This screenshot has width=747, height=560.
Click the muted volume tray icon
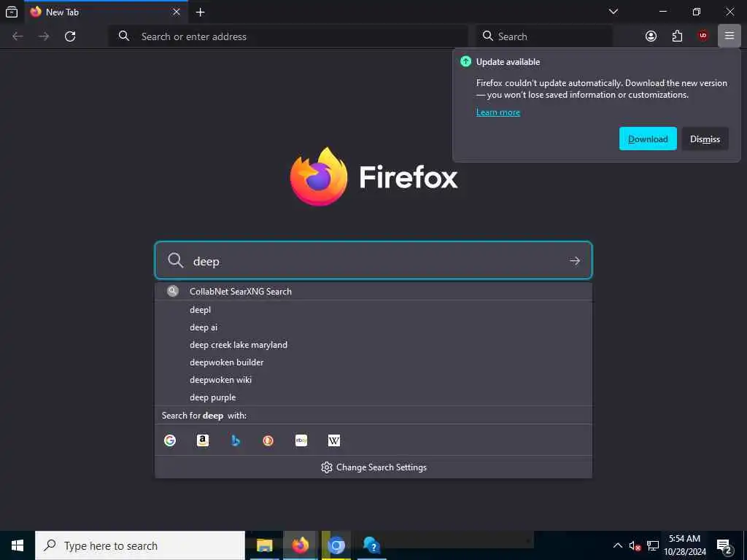[x=635, y=545]
